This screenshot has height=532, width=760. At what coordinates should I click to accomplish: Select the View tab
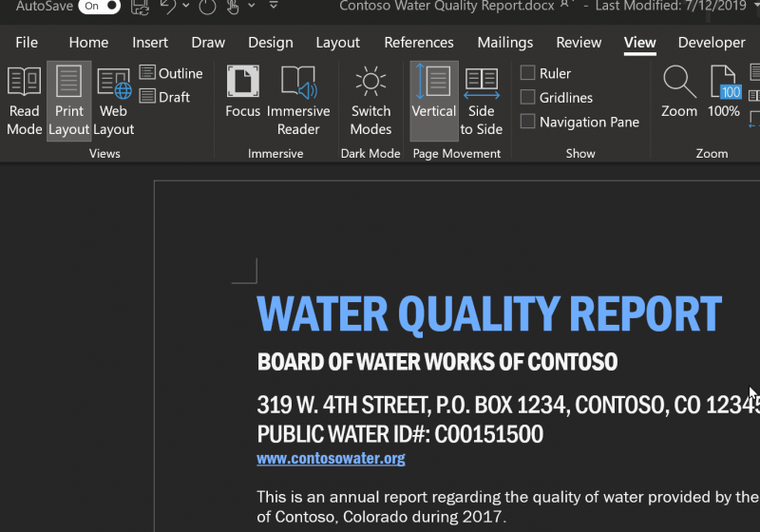tap(639, 43)
